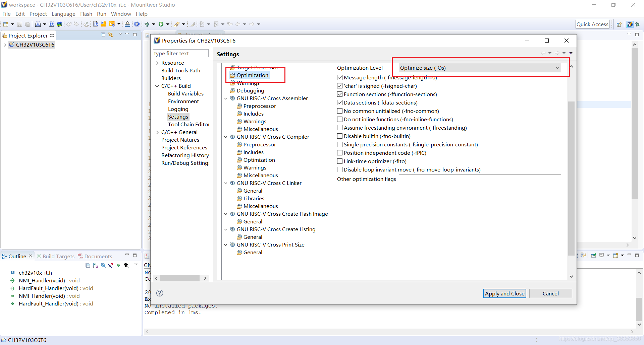
Task: Uncheck Function sections (-ffunction-sections)
Action: coord(340,94)
